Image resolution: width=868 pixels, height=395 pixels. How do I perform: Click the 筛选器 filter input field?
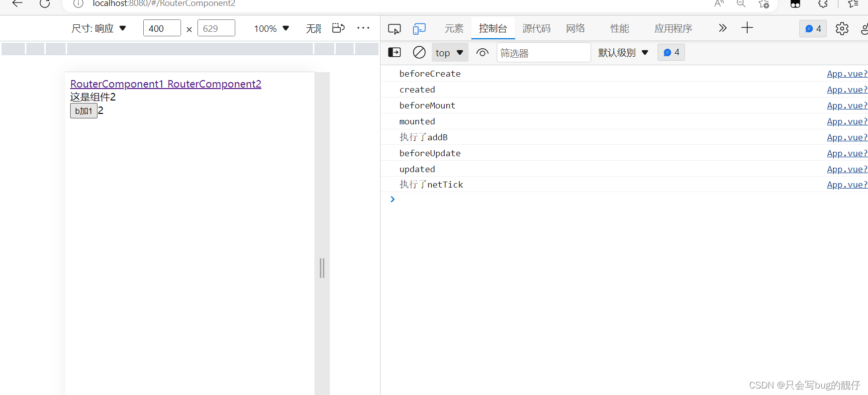tap(544, 52)
